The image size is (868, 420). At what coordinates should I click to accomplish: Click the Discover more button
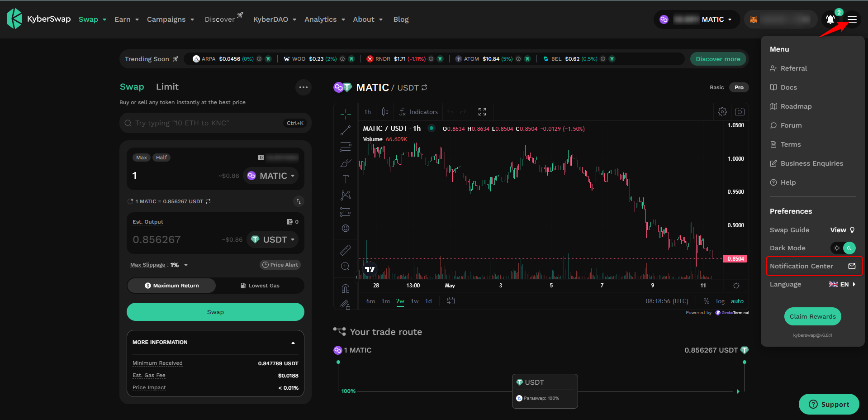point(718,59)
